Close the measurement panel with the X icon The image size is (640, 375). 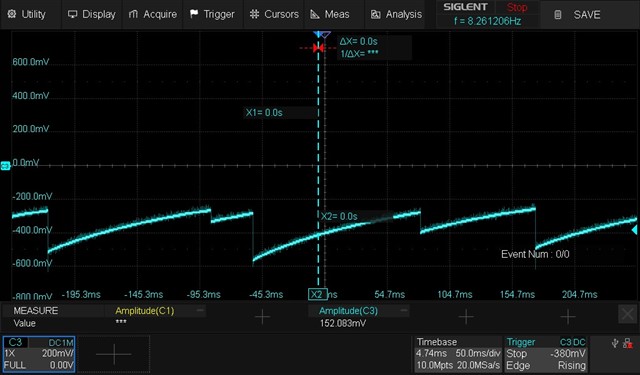(627, 314)
